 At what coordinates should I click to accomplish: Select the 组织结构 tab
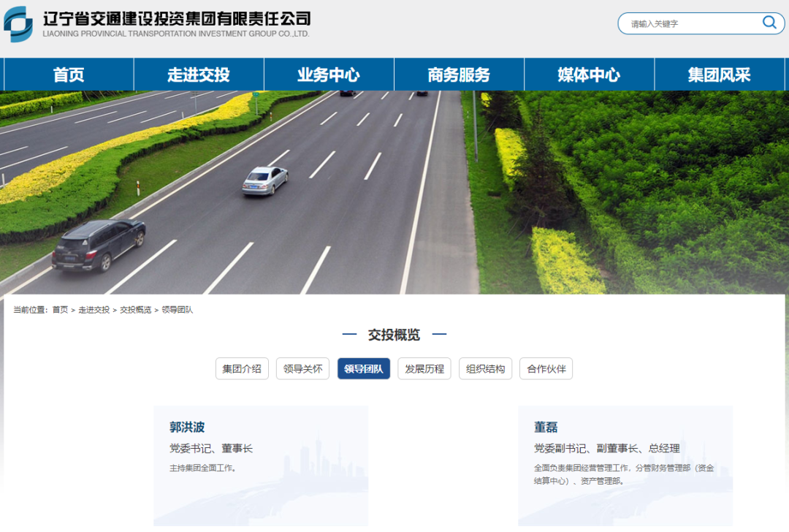[x=486, y=368]
